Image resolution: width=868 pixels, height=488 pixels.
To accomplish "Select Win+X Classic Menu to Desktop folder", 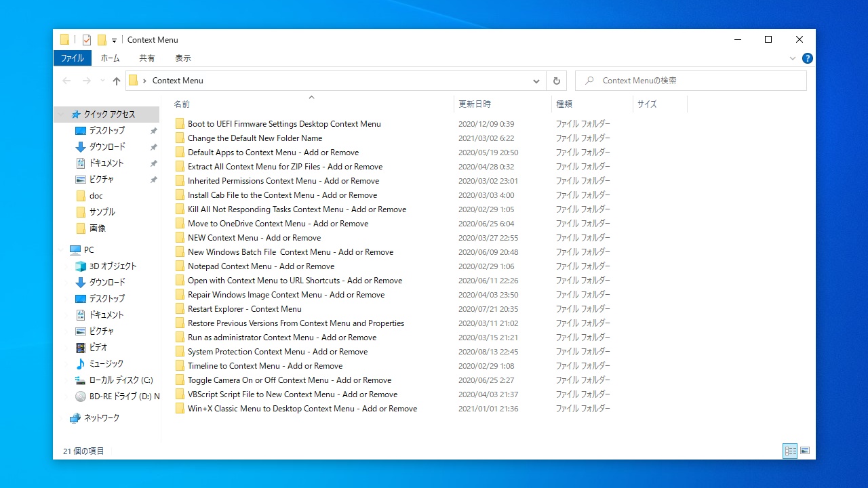I will pos(302,409).
